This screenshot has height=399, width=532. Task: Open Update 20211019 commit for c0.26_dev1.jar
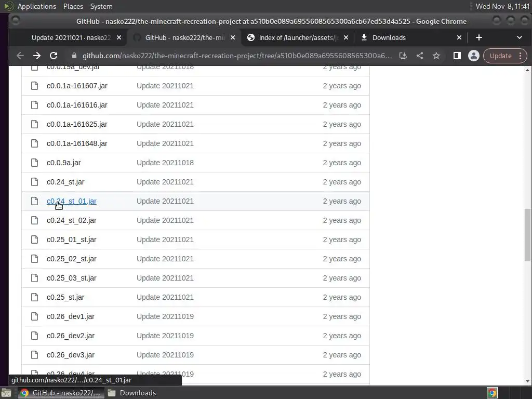pos(165,316)
